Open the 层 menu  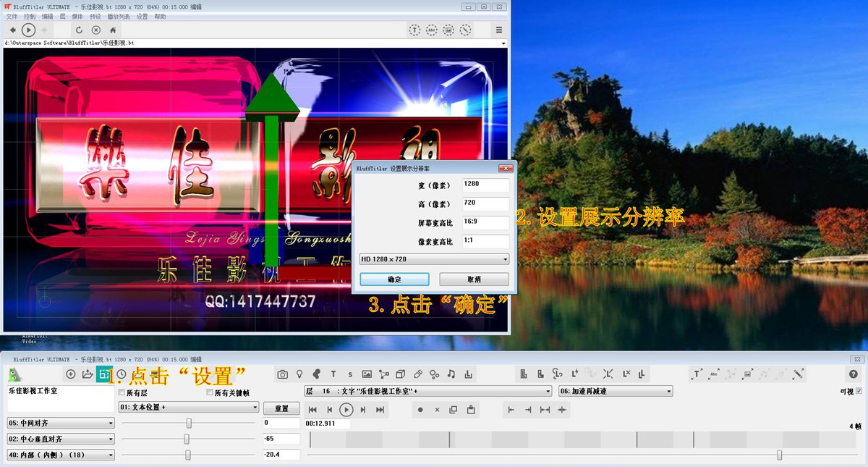(x=62, y=16)
